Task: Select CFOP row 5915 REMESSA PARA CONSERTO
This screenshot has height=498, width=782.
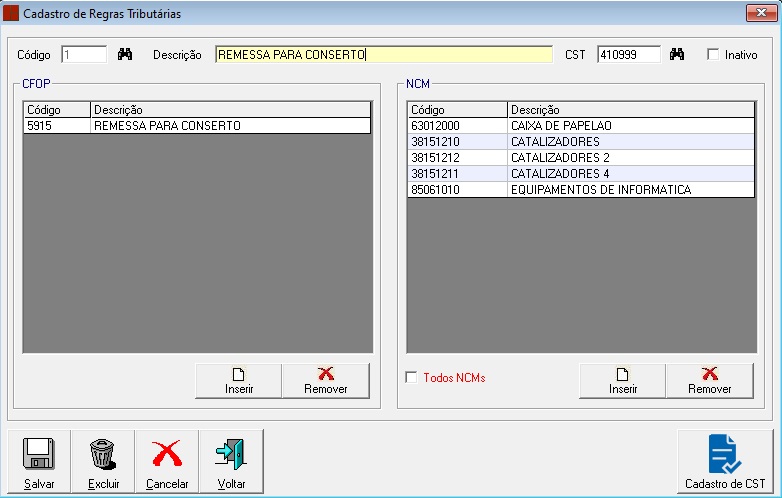Action: click(196, 126)
